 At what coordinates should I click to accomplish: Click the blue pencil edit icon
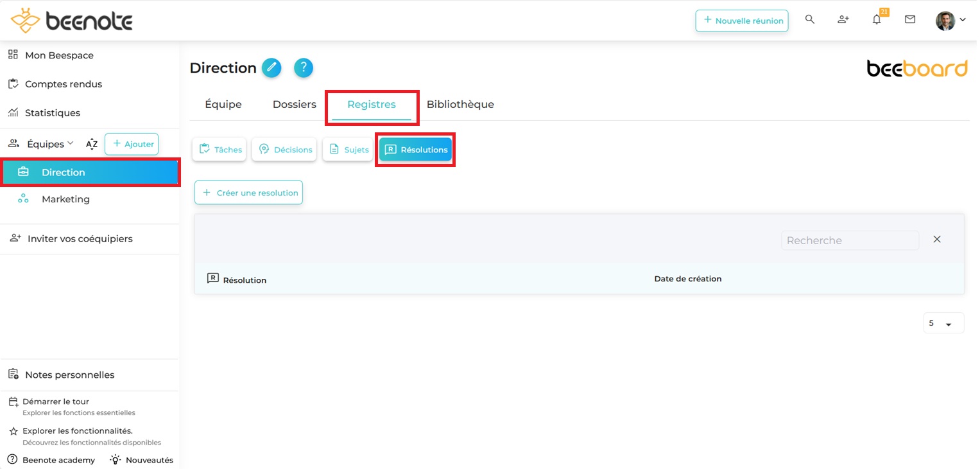pos(271,67)
